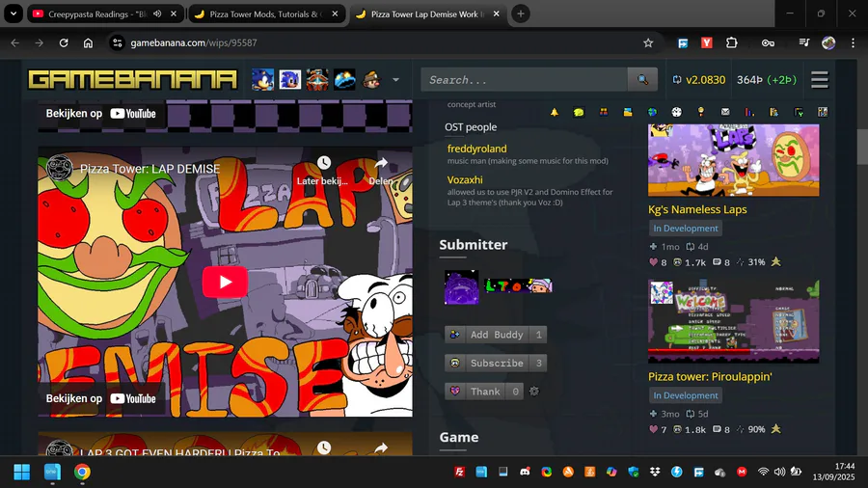Open the FileZilla tray icon
The image size is (868, 488).
(459, 472)
